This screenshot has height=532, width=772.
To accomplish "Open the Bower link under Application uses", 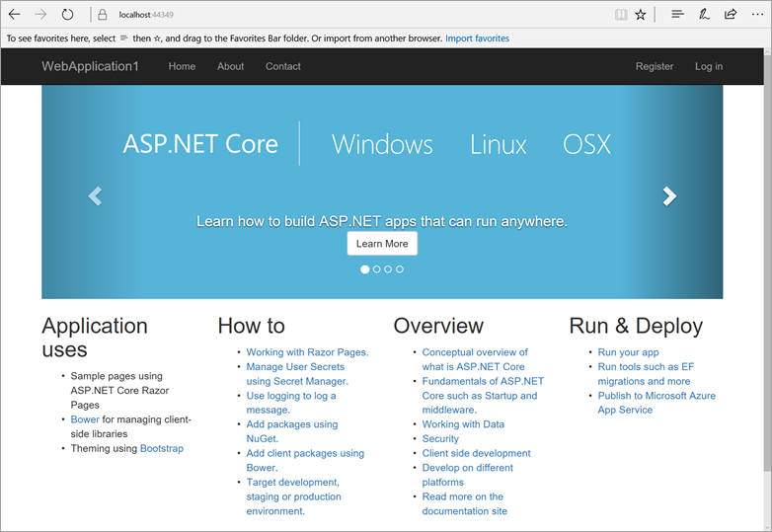I will (85, 419).
